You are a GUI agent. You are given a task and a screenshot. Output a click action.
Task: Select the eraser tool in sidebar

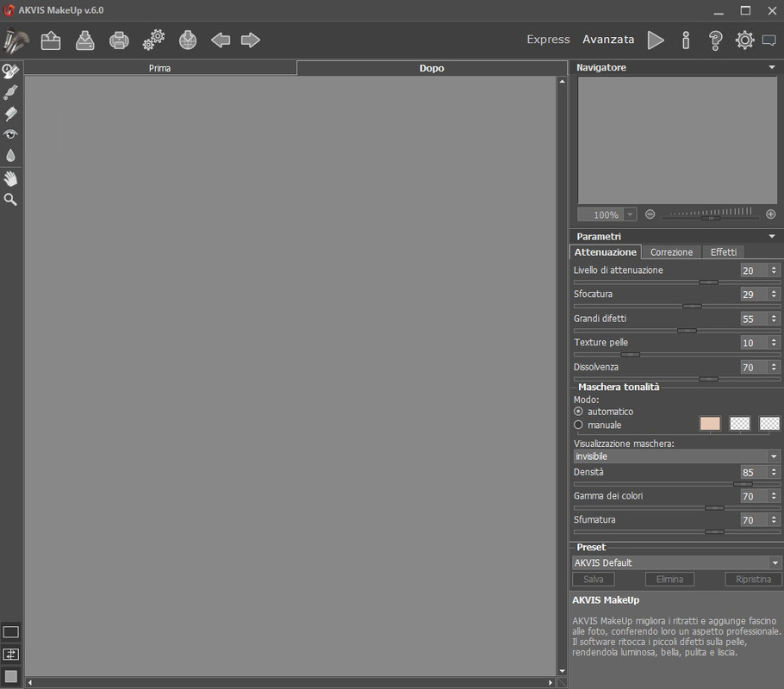(x=10, y=114)
